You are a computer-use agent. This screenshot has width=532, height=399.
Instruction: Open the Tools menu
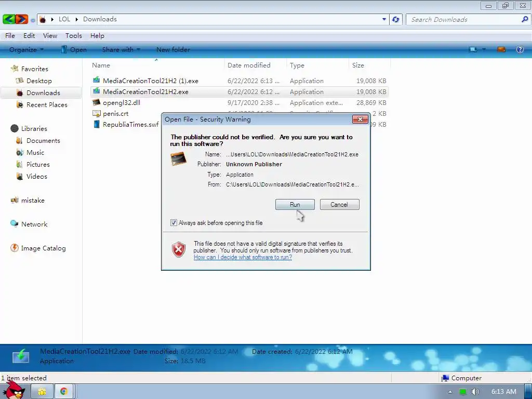pos(74,36)
